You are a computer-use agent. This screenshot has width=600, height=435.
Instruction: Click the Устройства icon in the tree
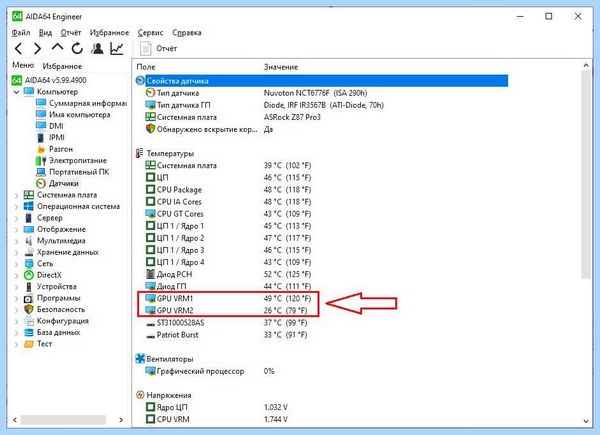(x=29, y=287)
